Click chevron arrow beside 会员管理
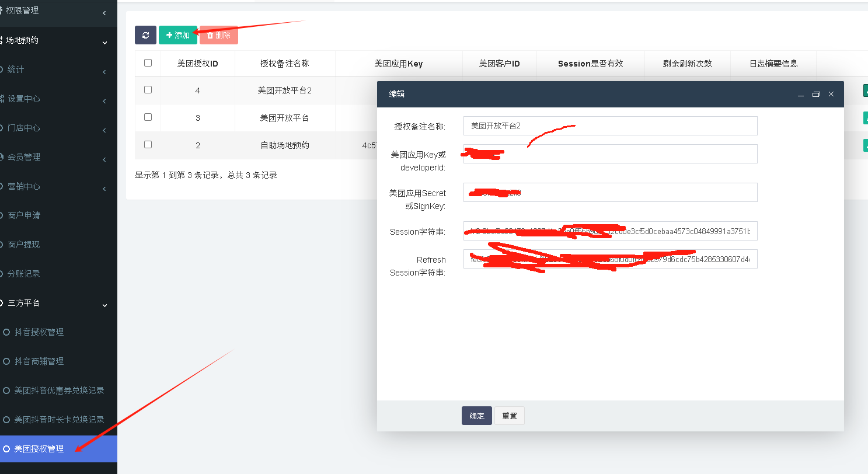This screenshot has width=868, height=474. click(104, 159)
